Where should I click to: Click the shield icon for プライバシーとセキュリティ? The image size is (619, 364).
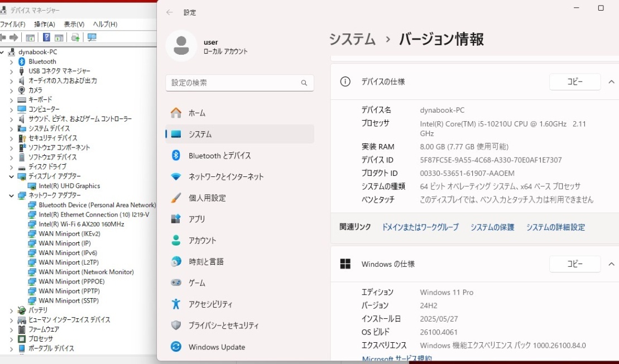[176, 325]
